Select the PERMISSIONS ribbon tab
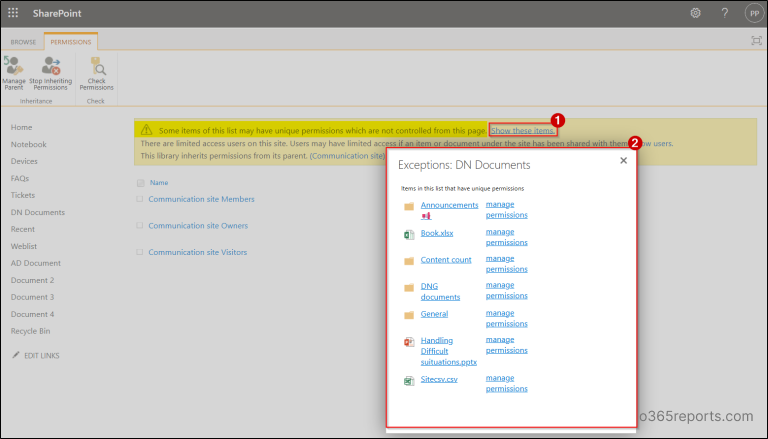The width and height of the screenshot is (768, 439). click(x=71, y=42)
